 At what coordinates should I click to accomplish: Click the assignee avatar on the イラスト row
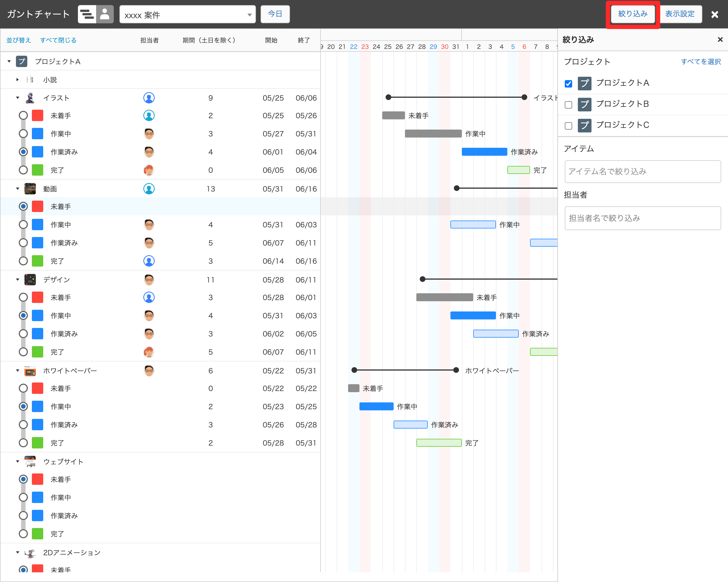coord(149,98)
